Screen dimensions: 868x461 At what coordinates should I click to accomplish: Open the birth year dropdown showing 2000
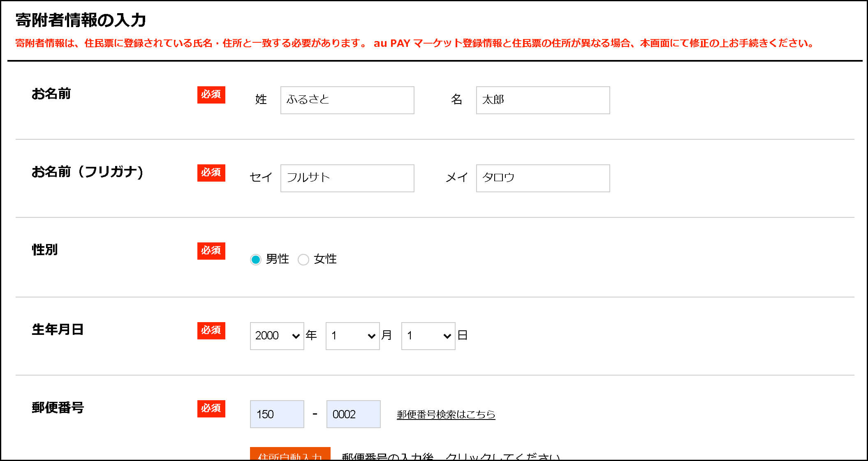tap(277, 336)
